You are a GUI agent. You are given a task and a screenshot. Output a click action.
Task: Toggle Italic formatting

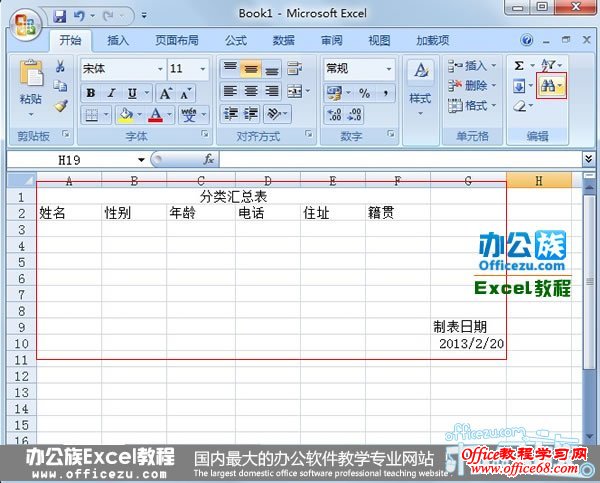[111, 93]
